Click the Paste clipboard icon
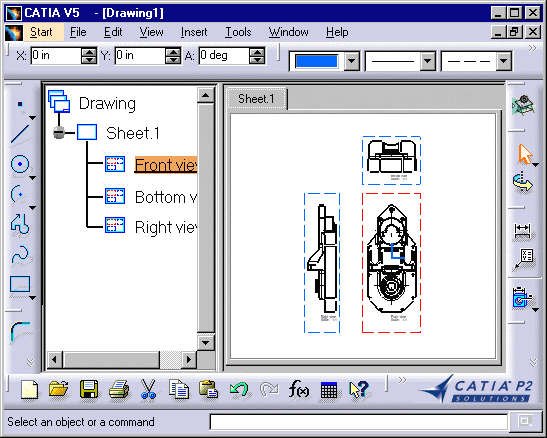 (x=209, y=389)
